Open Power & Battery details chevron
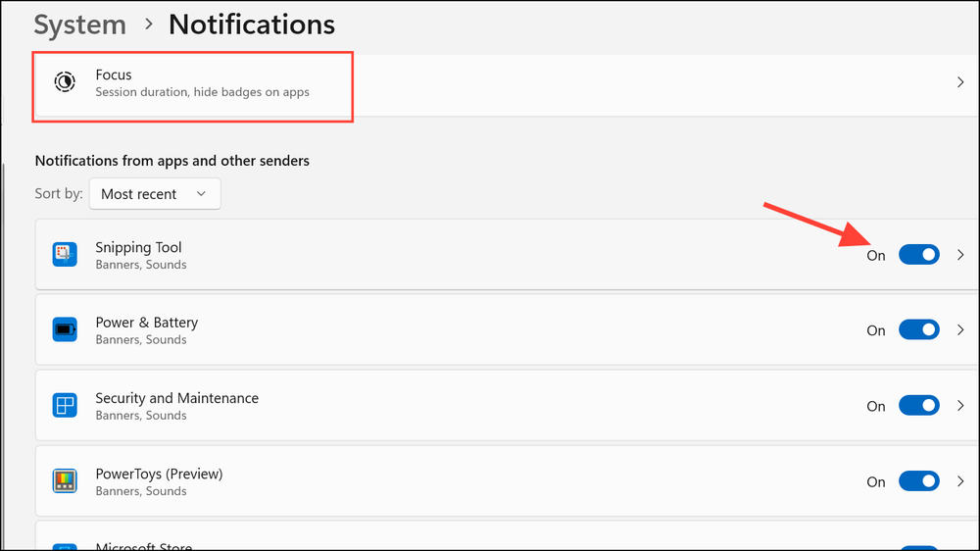 click(960, 330)
